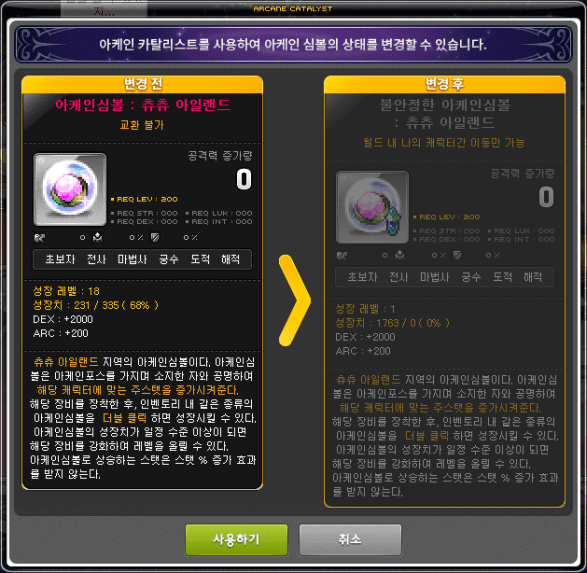Viewport: 587px width, 573px height.
Task: Select the Arcane Symbol icon in 변경 전 panel
Action: [70, 189]
